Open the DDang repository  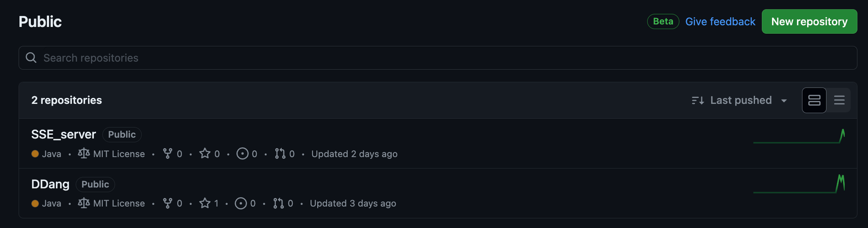point(50,184)
